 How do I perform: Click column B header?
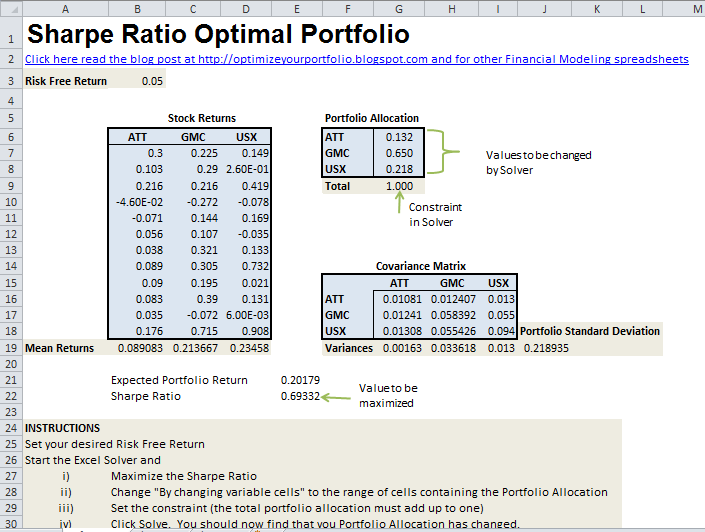(x=137, y=9)
